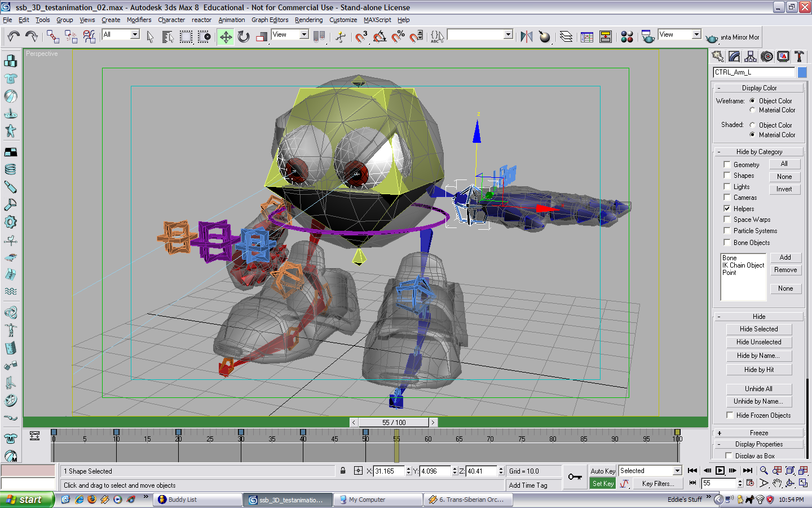Check the Lights hide category
The image size is (812, 508).
(727, 186)
